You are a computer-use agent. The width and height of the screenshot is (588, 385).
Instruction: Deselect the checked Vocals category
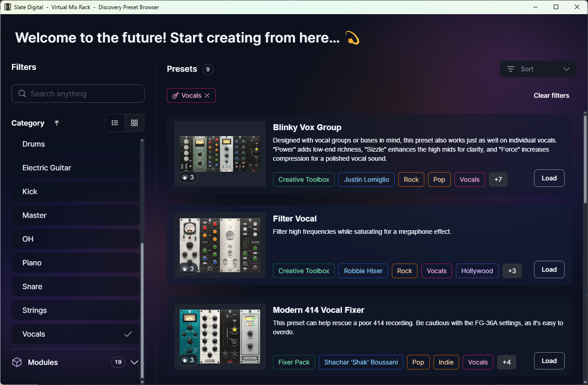pos(75,334)
